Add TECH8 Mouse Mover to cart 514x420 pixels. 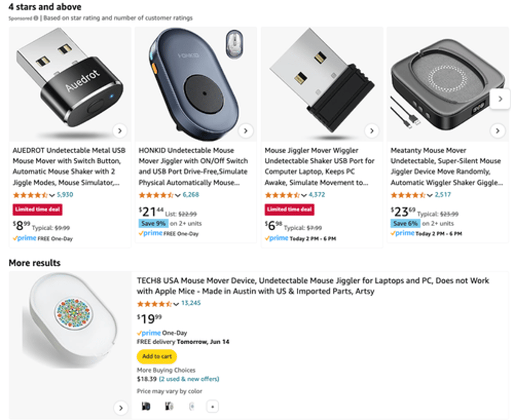[x=157, y=356]
